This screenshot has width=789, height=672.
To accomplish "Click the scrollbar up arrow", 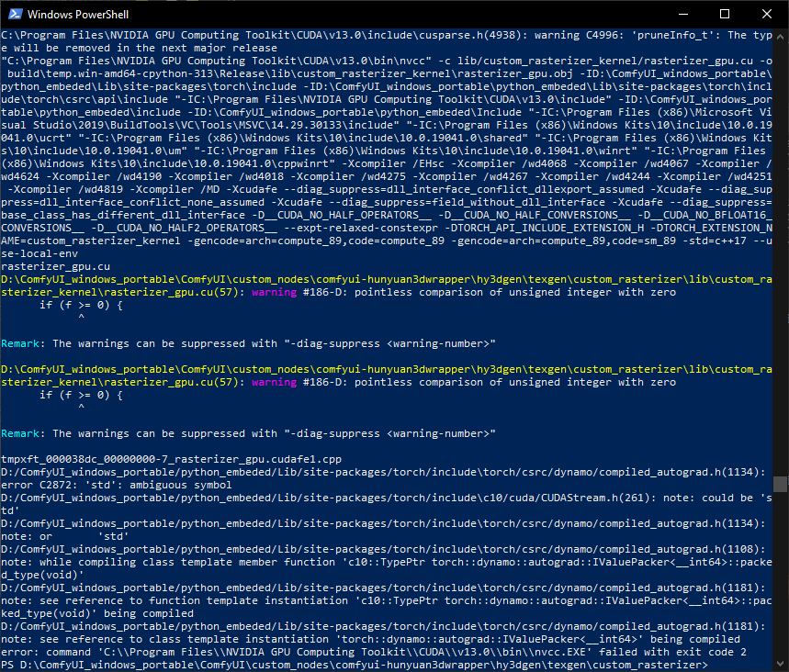I will point(781,37).
